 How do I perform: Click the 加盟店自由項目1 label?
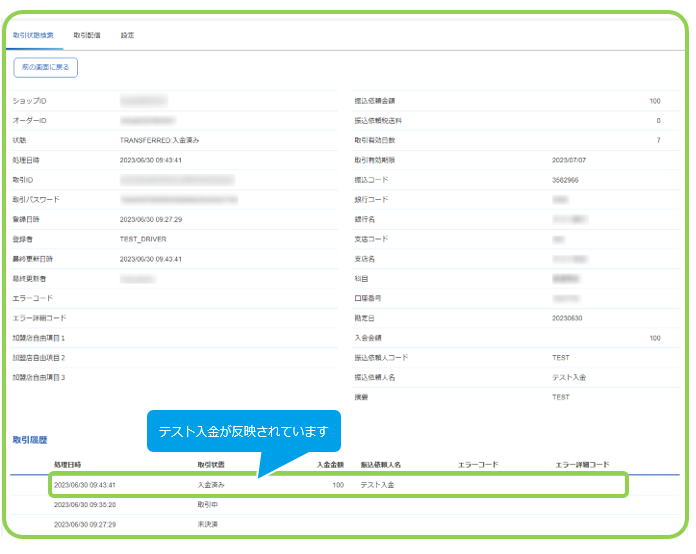point(39,338)
